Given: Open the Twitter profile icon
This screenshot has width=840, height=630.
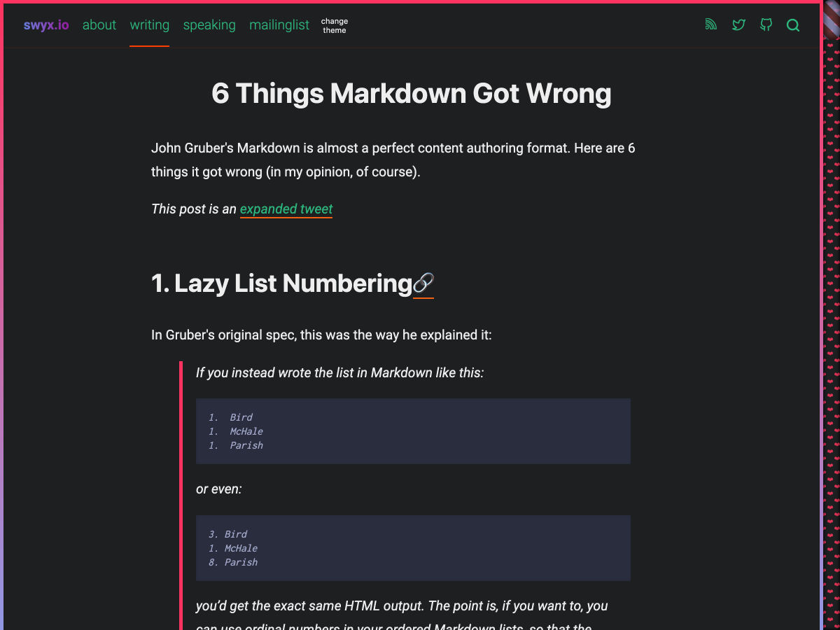Looking at the screenshot, I should 738,25.
